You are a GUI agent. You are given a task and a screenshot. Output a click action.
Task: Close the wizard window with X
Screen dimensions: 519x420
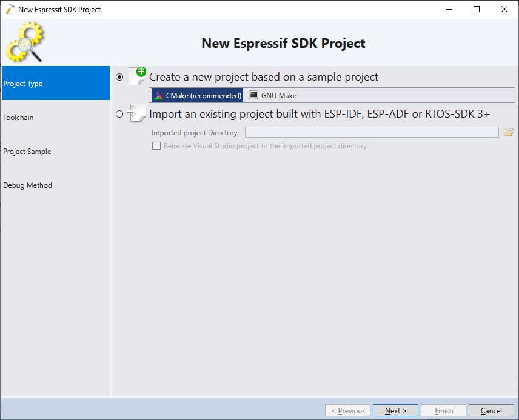click(x=504, y=9)
